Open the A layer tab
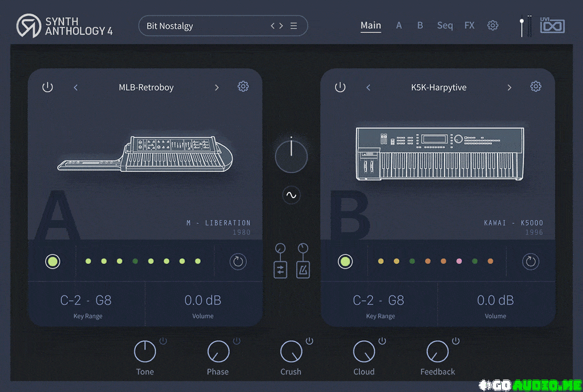Screen dimensions: 583x392 399,25
